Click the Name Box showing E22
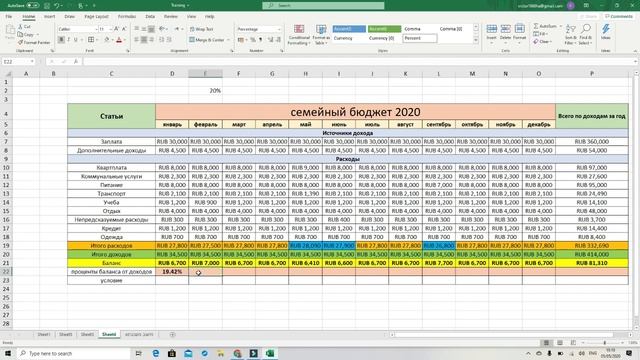 coord(18,62)
